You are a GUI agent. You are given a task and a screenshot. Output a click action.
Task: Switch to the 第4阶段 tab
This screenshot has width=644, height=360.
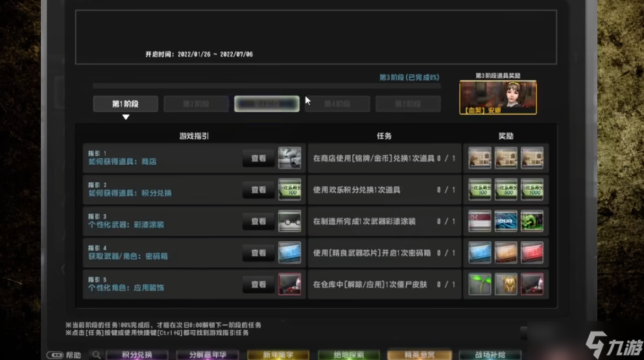click(x=338, y=104)
